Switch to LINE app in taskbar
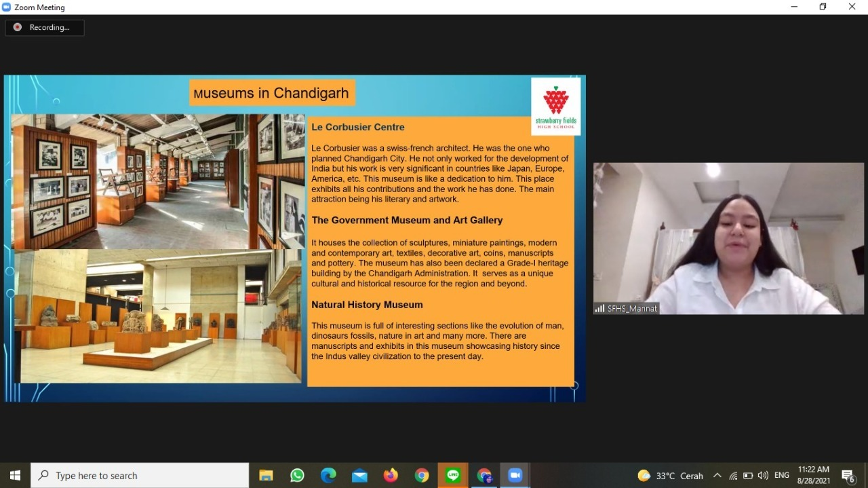868x488 pixels. pyautogui.click(x=453, y=476)
